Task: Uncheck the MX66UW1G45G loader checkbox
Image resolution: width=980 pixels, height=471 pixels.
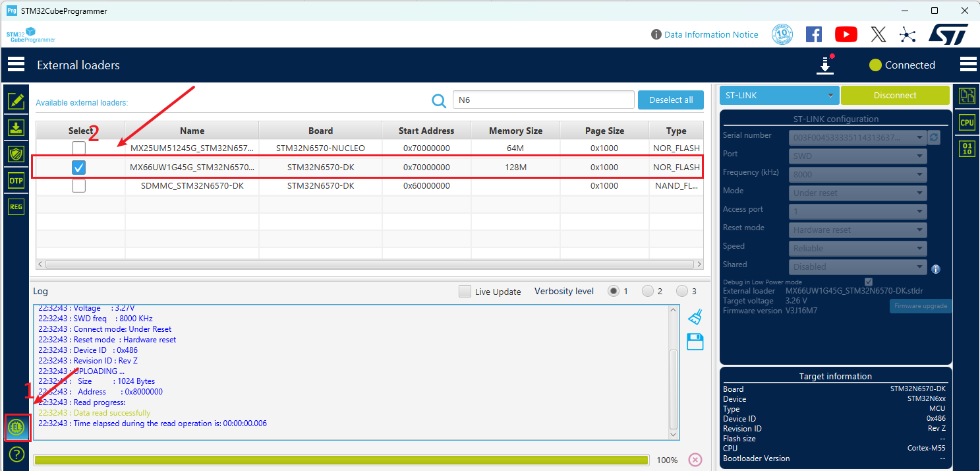Action: [x=78, y=168]
